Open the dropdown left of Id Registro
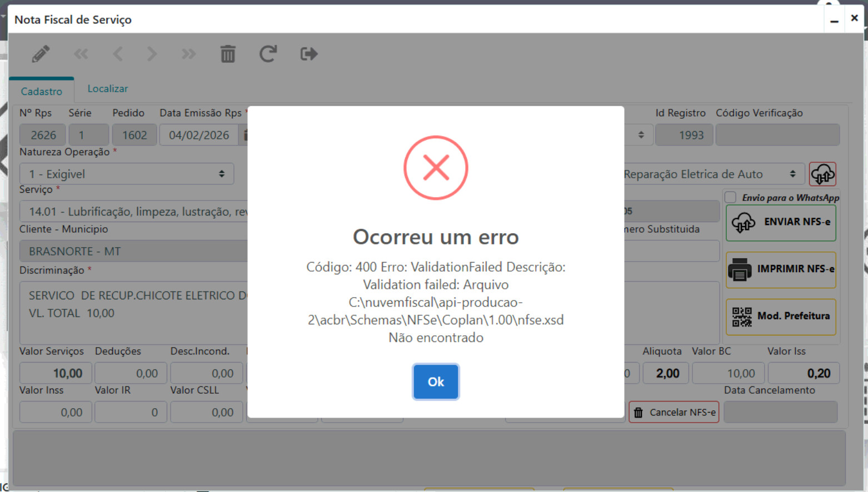 tap(639, 135)
